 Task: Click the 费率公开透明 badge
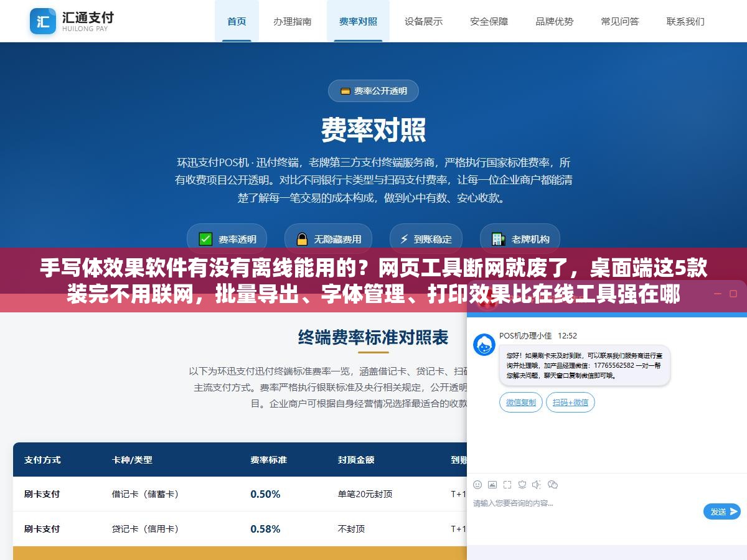click(374, 91)
